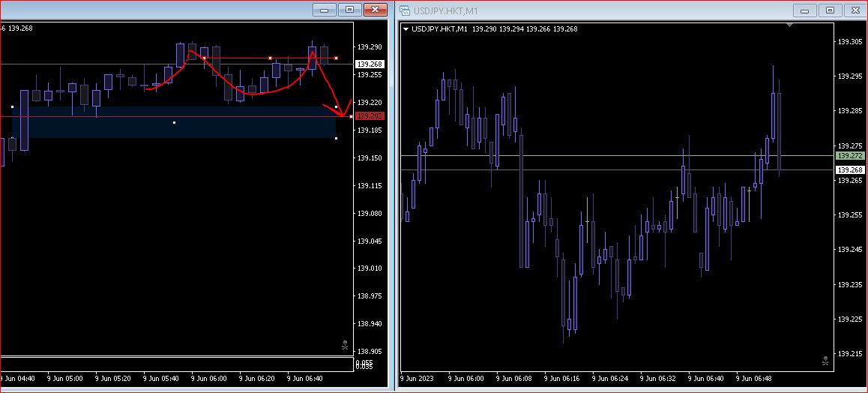868x393 pixels.
Task: Select the chart shift triangle marker atop right chart
Action: (x=789, y=25)
